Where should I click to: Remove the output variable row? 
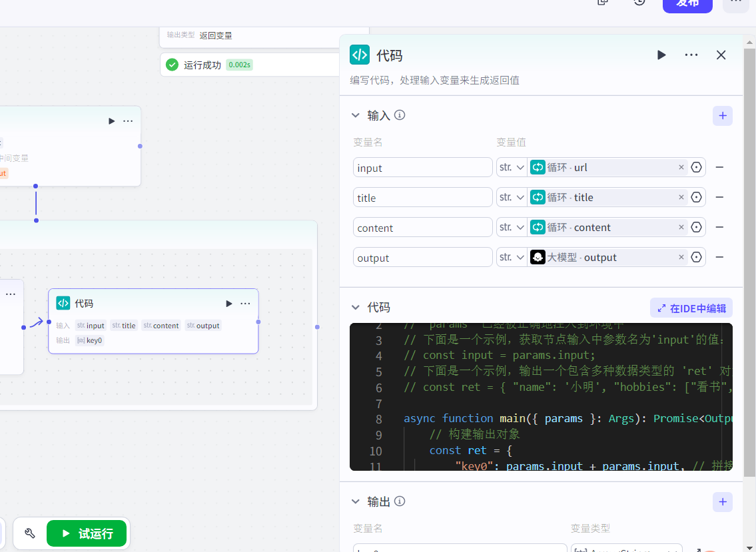pos(719,257)
